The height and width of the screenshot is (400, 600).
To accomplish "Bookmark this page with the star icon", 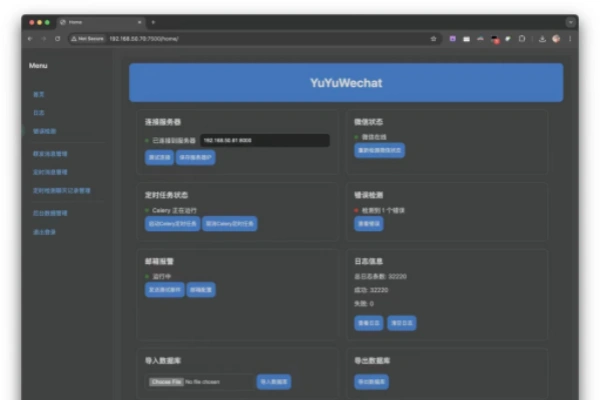I will 434,38.
